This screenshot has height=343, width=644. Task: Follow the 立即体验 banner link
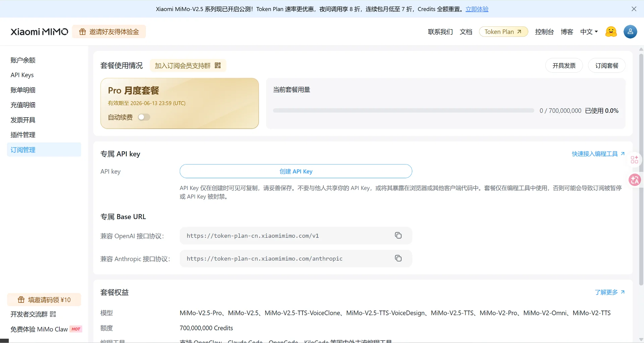pos(477,9)
